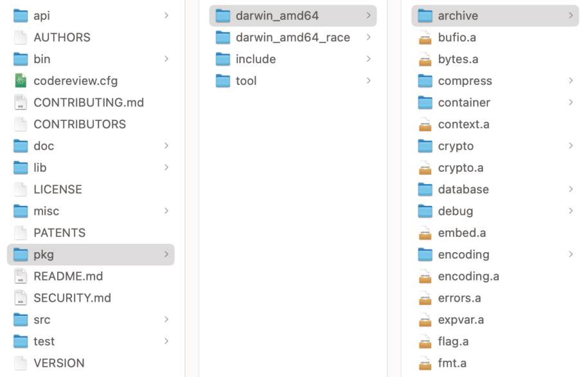The height and width of the screenshot is (377, 588).
Task: Select the context.a file
Action: tap(495, 124)
